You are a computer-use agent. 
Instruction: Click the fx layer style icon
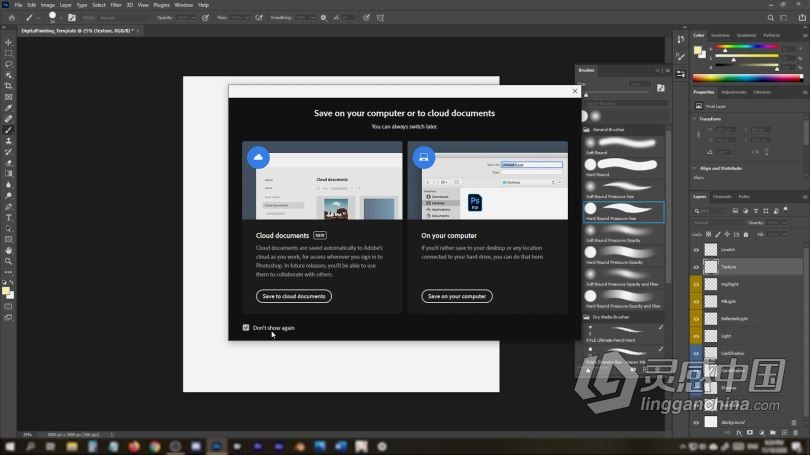click(739, 432)
